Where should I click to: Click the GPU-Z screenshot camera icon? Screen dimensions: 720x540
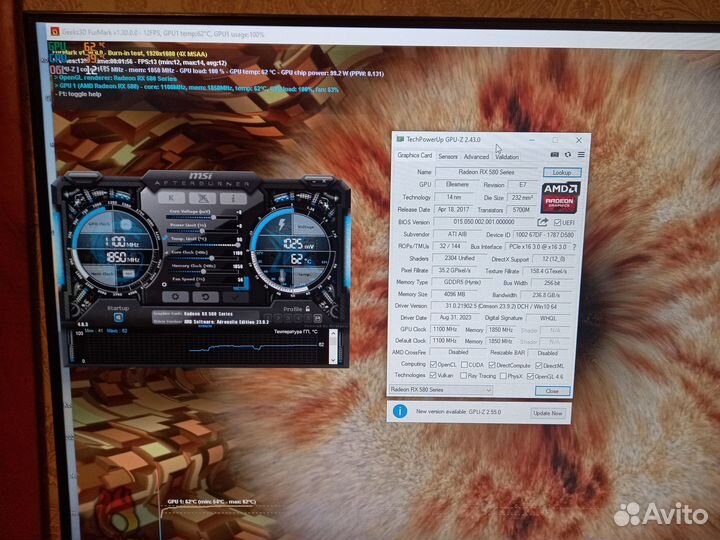555,155
